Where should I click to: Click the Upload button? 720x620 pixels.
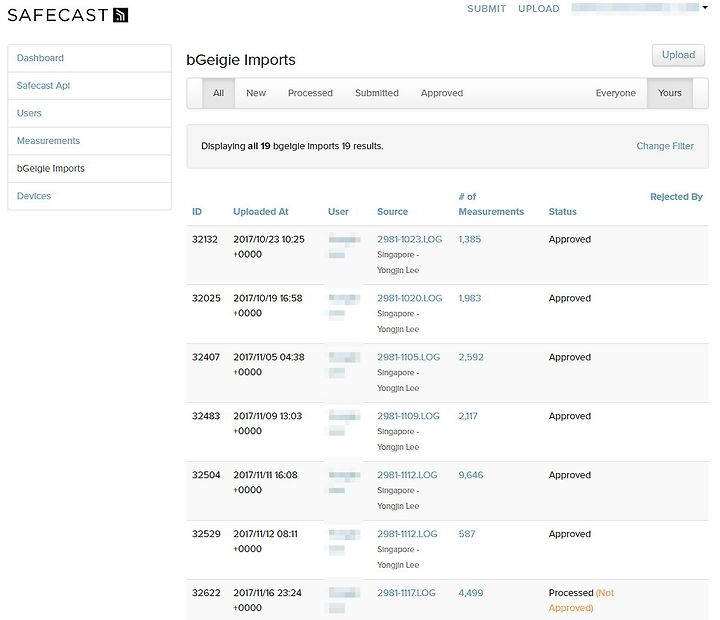click(x=678, y=55)
